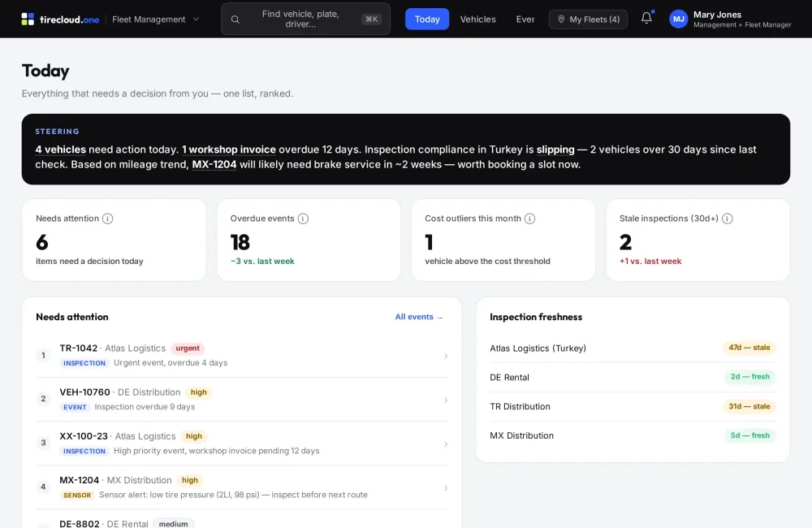Show info for Overdue events metric
The height and width of the screenshot is (528, 812).
click(x=304, y=219)
